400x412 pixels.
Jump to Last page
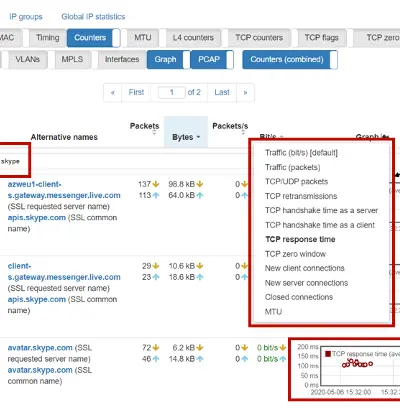222,92
